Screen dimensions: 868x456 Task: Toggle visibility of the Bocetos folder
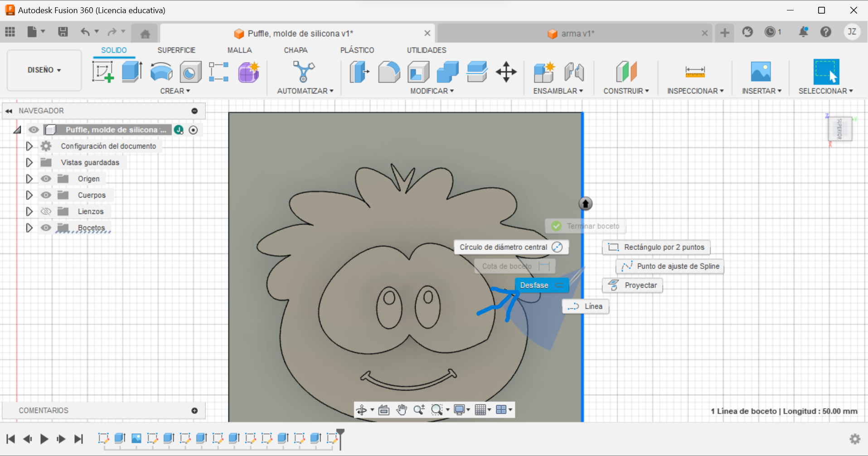pyautogui.click(x=46, y=228)
